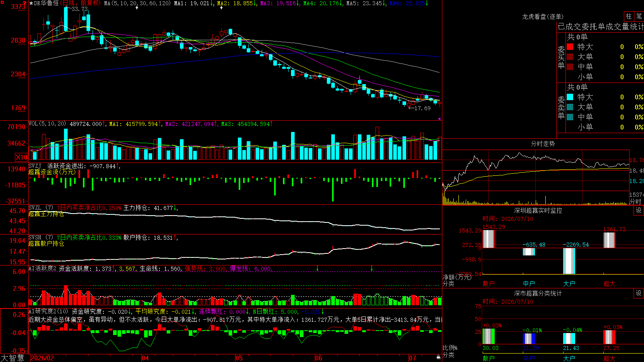Click the 06 month marker on the time axis
The image size is (644, 362).
click(x=318, y=358)
